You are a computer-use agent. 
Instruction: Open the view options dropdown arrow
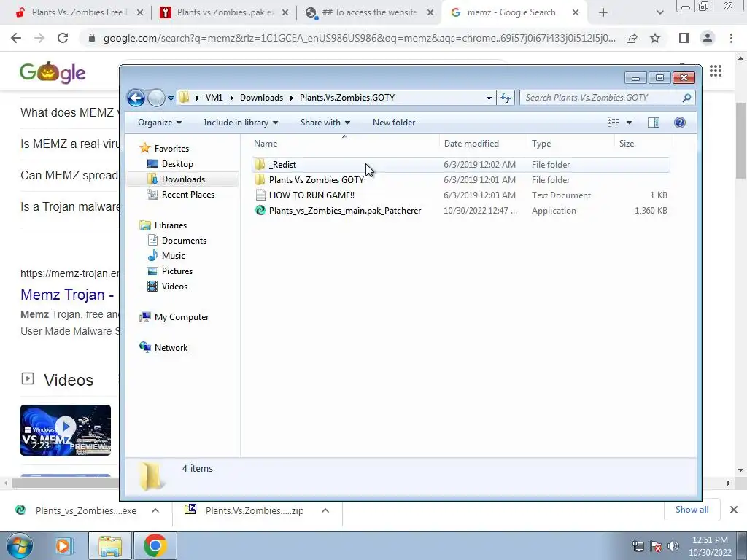click(629, 122)
